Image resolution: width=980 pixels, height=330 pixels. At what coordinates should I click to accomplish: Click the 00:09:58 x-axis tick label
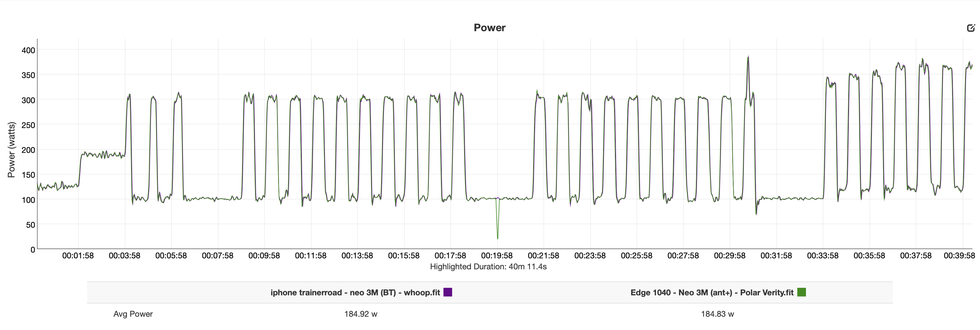[x=264, y=256]
